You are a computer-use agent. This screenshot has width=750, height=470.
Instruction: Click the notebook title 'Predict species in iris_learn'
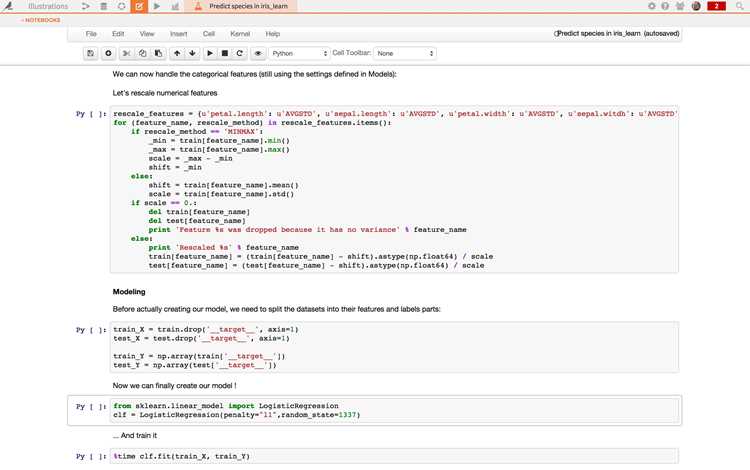598,33
